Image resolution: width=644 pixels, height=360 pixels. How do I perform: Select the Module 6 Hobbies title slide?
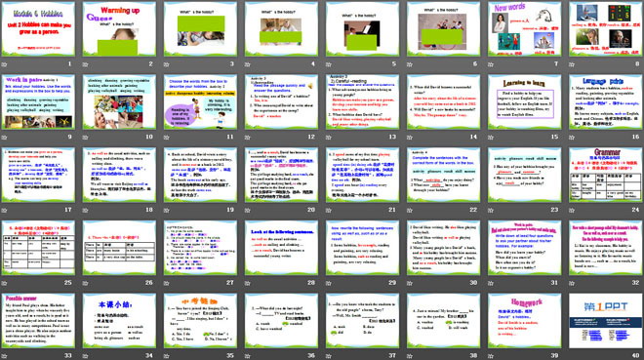pyautogui.click(x=38, y=28)
